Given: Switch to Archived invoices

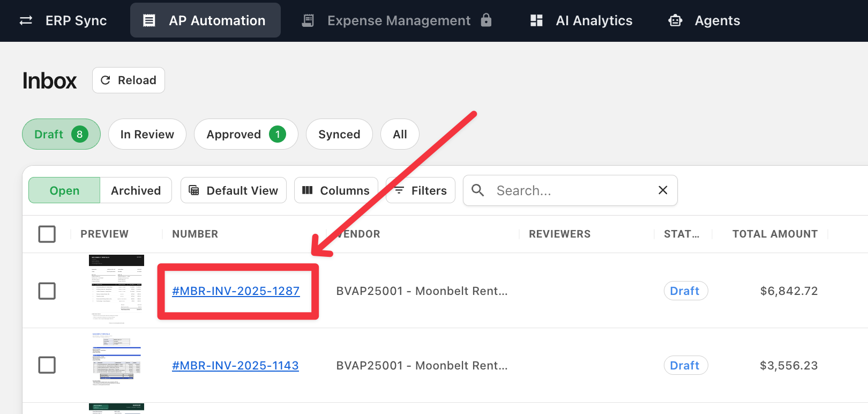Looking at the screenshot, I should pyautogui.click(x=136, y=190).
